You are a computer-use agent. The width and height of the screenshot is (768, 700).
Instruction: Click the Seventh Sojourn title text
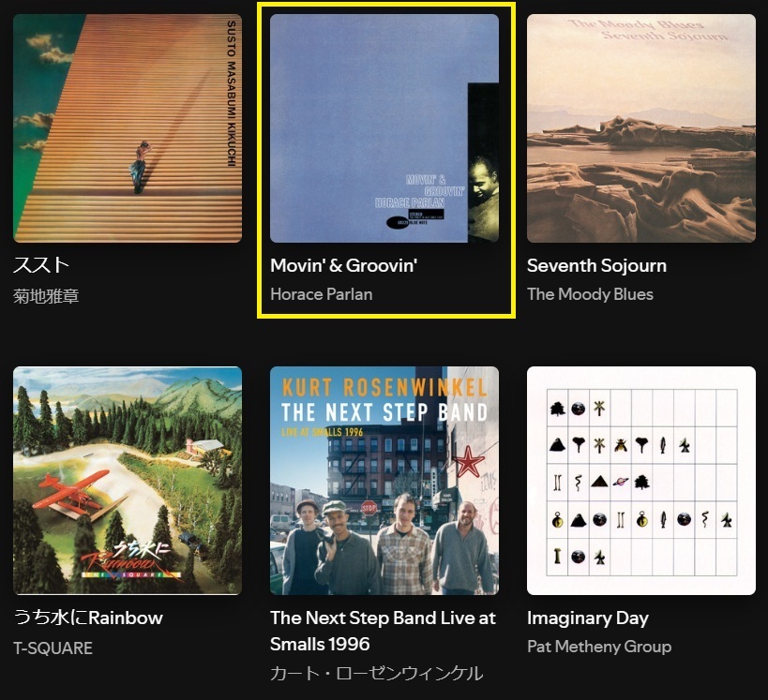pyautogui.click(x=596, y=265)
